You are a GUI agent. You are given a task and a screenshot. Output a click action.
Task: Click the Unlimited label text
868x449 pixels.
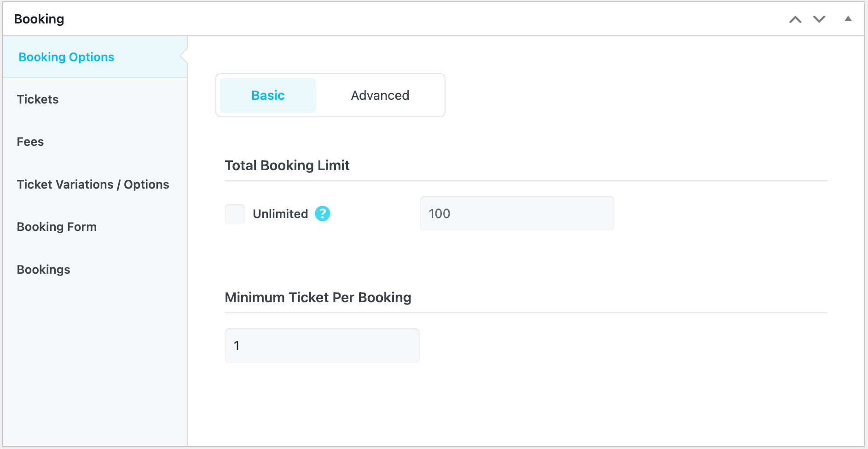click(280, 214)
